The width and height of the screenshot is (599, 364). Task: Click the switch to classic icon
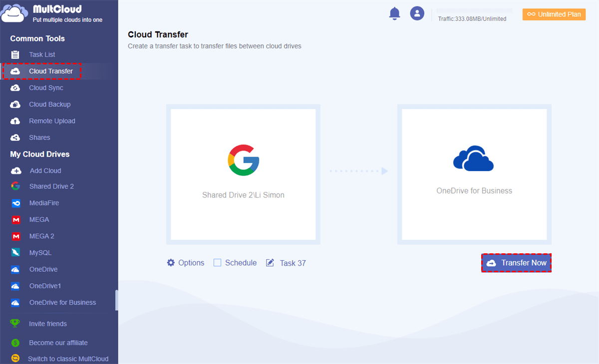point(15,359)
